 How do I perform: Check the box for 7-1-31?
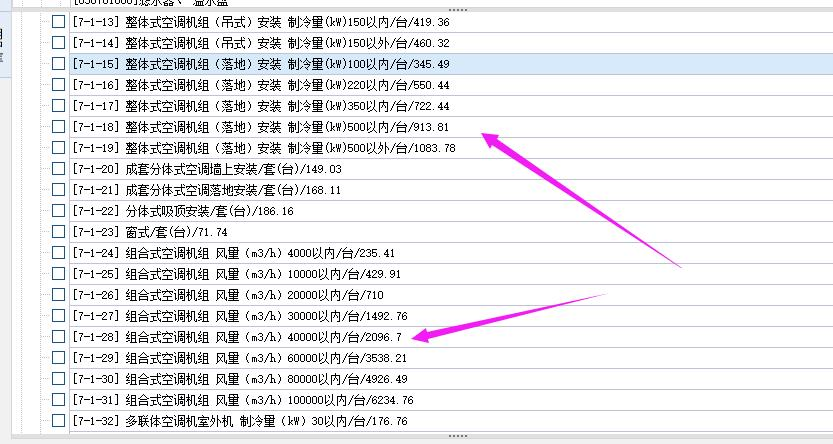(58, 399)
